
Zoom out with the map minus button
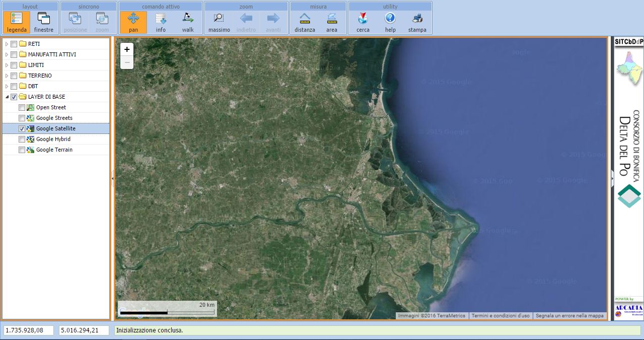click(127, 62)
